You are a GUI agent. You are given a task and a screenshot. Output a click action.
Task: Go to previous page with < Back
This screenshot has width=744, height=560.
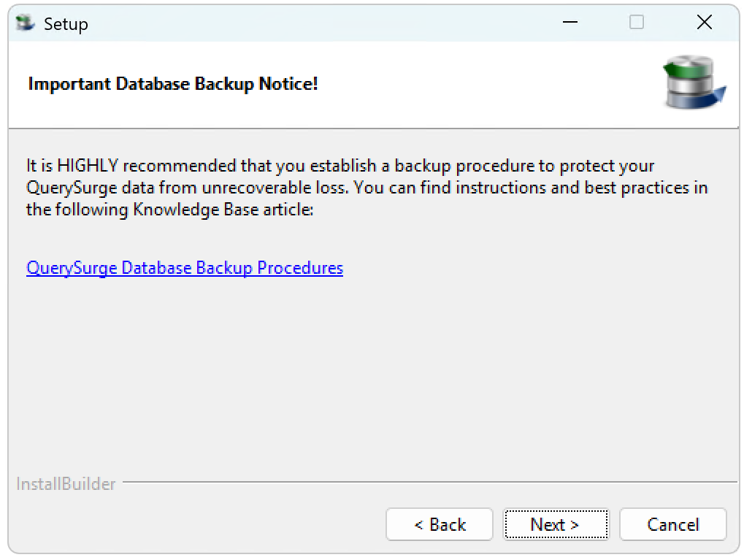(440, 524)
